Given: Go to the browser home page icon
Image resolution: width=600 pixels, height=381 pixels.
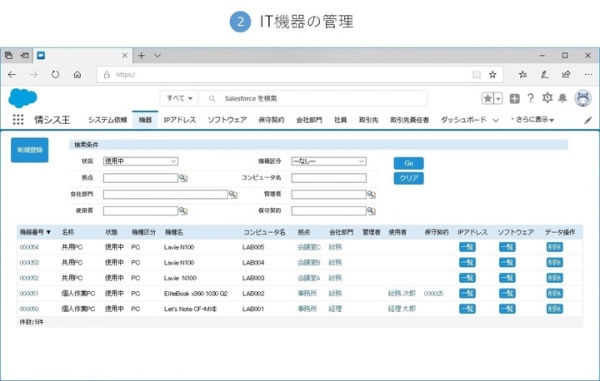Looking at the screenshot, I should click(x=77, y=75).
